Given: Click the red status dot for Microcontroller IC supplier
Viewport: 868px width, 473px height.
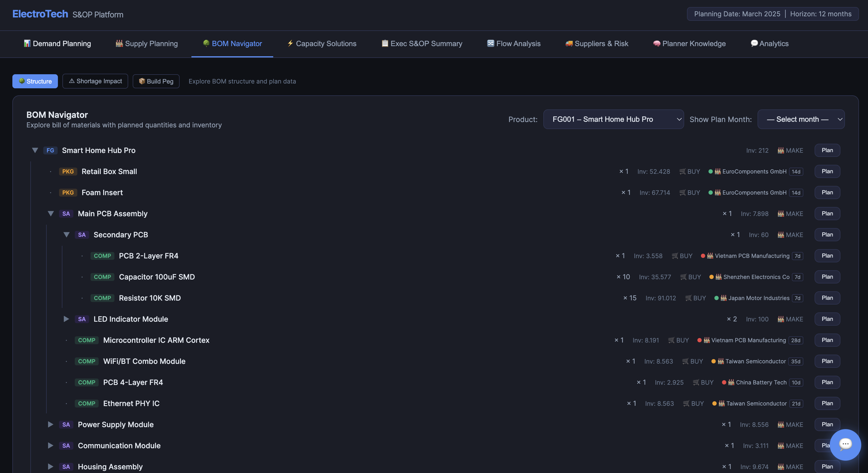Looking at the screenshot, I should pos(699,340).
